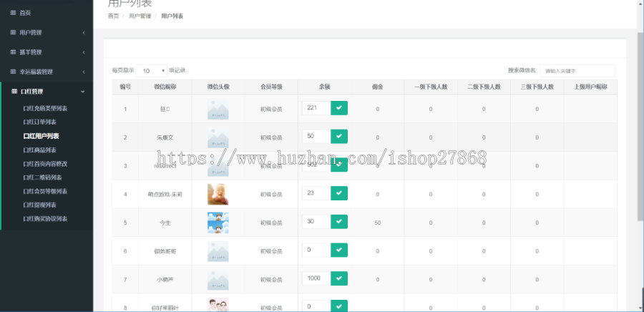Confirm balance 221 with green checkmark

click(x=339, y=108)
